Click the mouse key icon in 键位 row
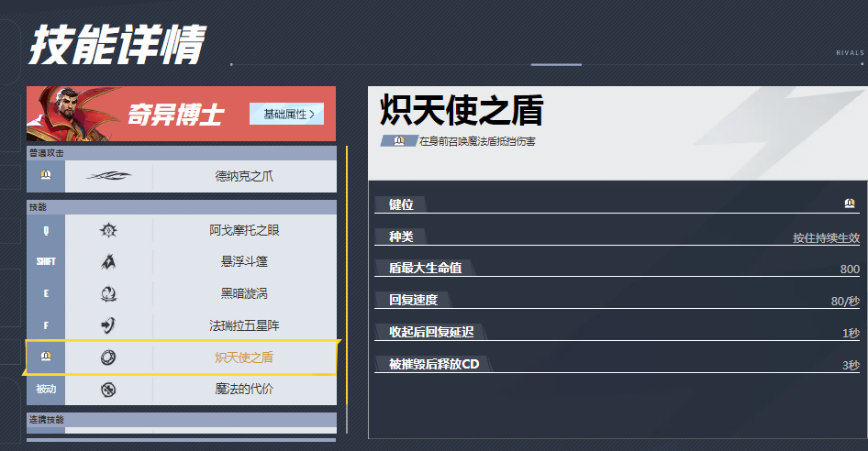Viewport: 868px width, 451px height. (x=851, y=203)
